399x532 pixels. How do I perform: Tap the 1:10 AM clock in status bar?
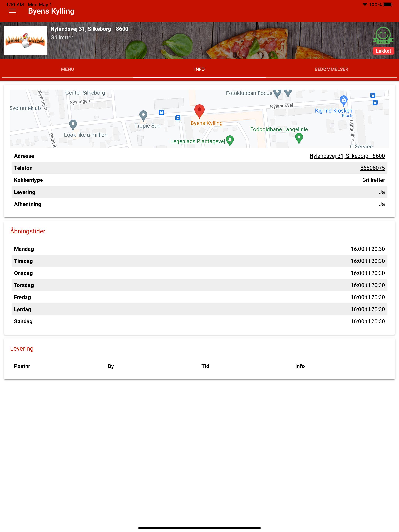(x=15, y=4)
